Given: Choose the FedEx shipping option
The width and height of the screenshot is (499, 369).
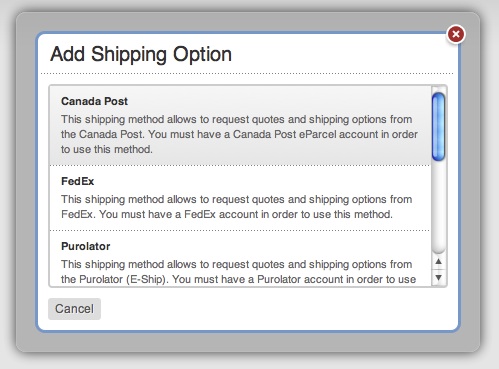Looking at the screenshot, I should tap(240, 198).
